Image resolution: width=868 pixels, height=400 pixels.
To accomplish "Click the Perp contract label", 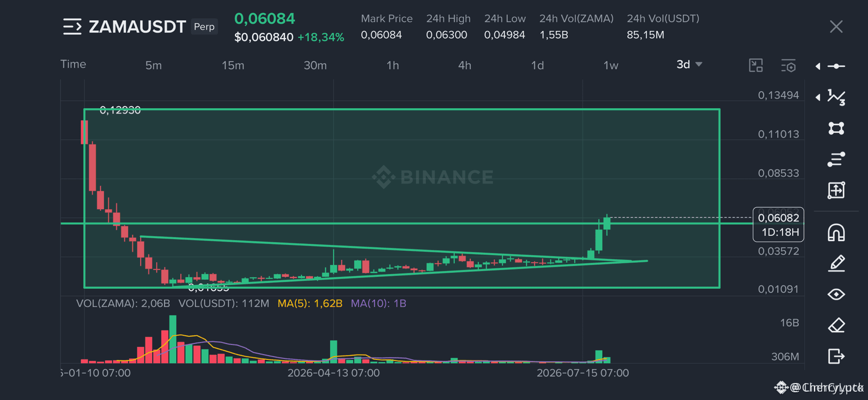I will click(204, 27).
